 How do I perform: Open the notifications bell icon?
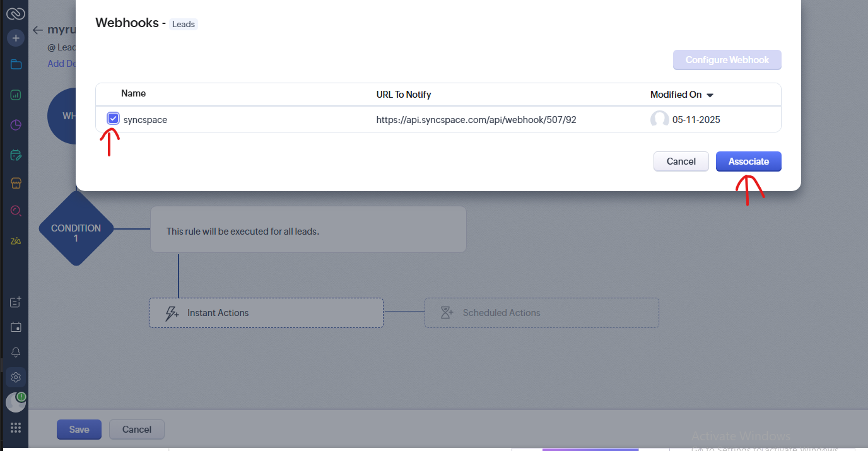pos(16,352)
